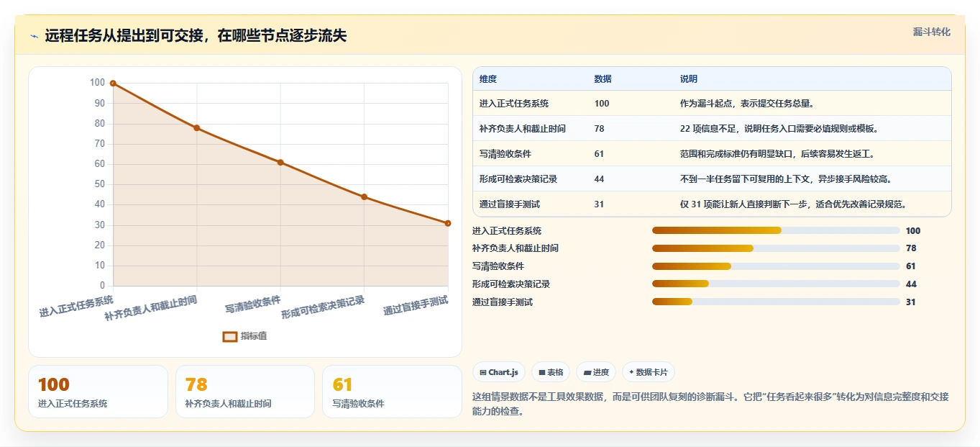980x447 pixels.
Task: Click the 写清验收条件 x-axis label on chart
Action: point(252,304)
